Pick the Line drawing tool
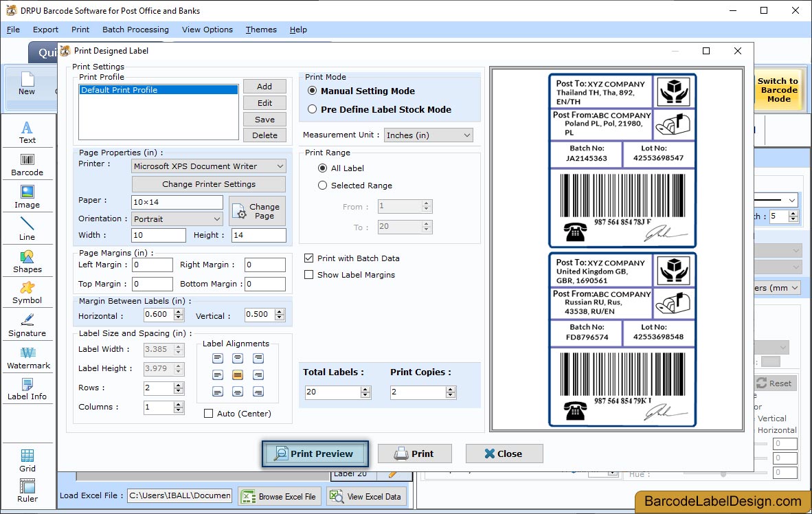Image resolution: width=812 pixels, height=514 pixels. point(27,229)
